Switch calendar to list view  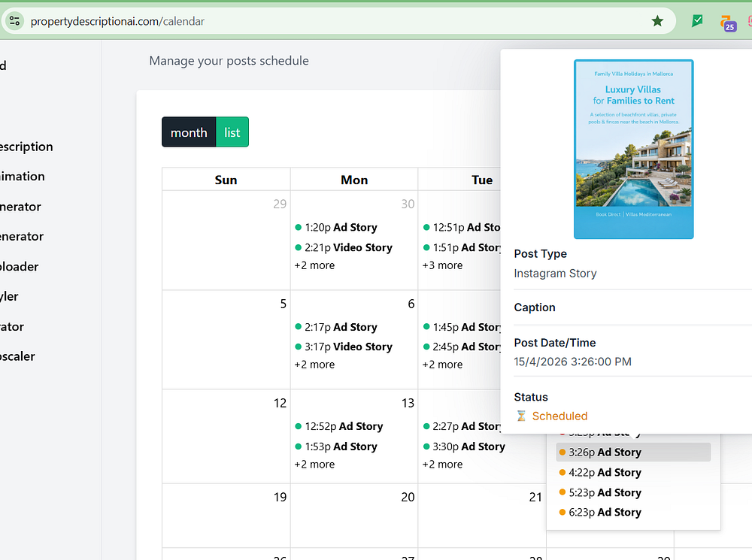pyautogui.click(x=232, y=132)
